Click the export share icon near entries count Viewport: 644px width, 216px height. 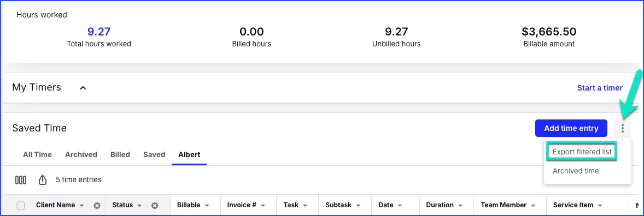pos(42,180)
